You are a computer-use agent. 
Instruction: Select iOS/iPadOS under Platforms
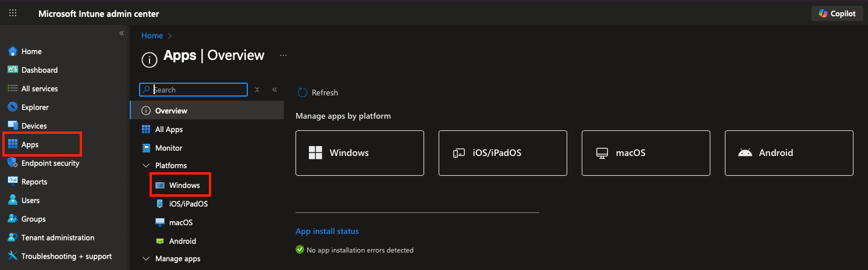pos(188,204)
